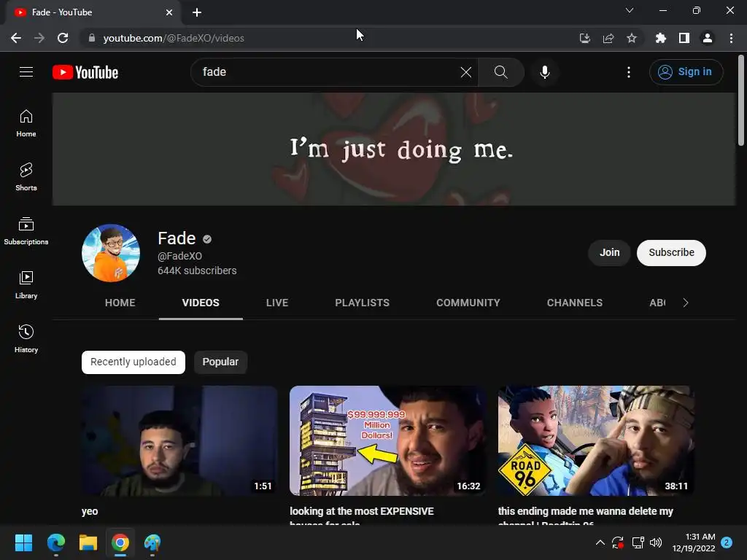Click the browser back arrow
The width and height of the screenshot is (747, 560).
[x=16, y=38]
